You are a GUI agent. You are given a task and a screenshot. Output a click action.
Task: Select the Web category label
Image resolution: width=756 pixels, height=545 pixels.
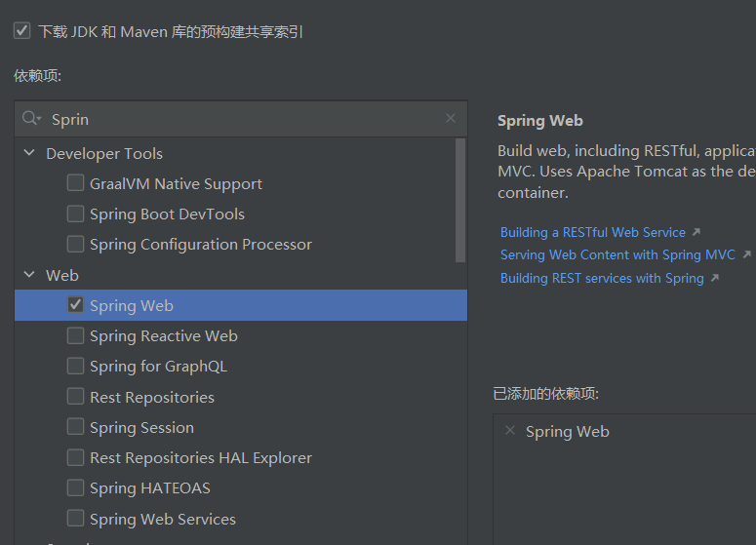point(62,275)
